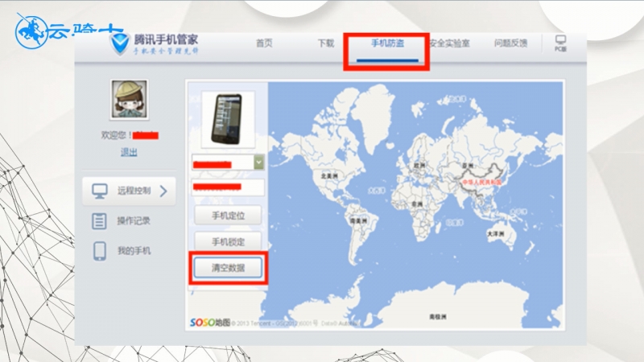Viewport: 644px width, 362px height.
Task: Select 远程控制 in the sidebar
Action: coord(129,191)
